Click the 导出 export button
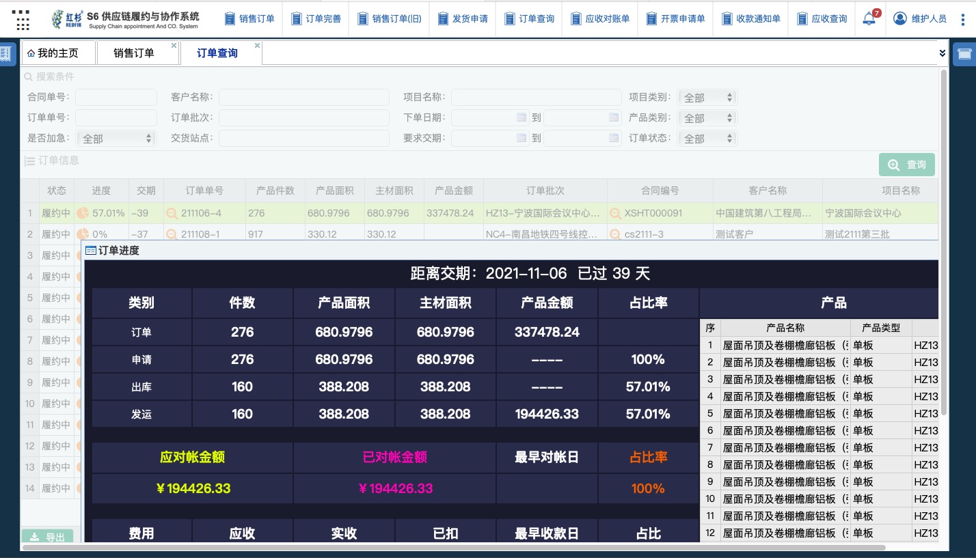976x560 pixels. point(47,537)
